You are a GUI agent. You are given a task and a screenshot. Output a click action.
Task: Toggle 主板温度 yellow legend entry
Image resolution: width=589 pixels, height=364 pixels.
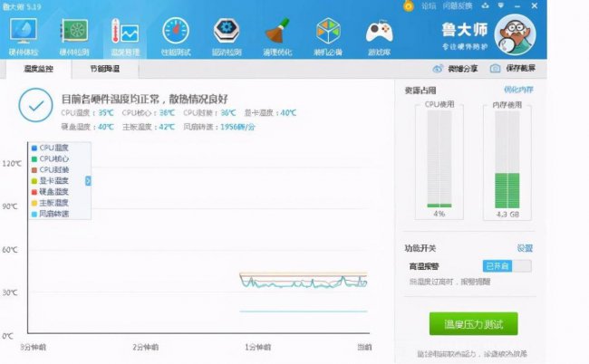pos(51,203)
